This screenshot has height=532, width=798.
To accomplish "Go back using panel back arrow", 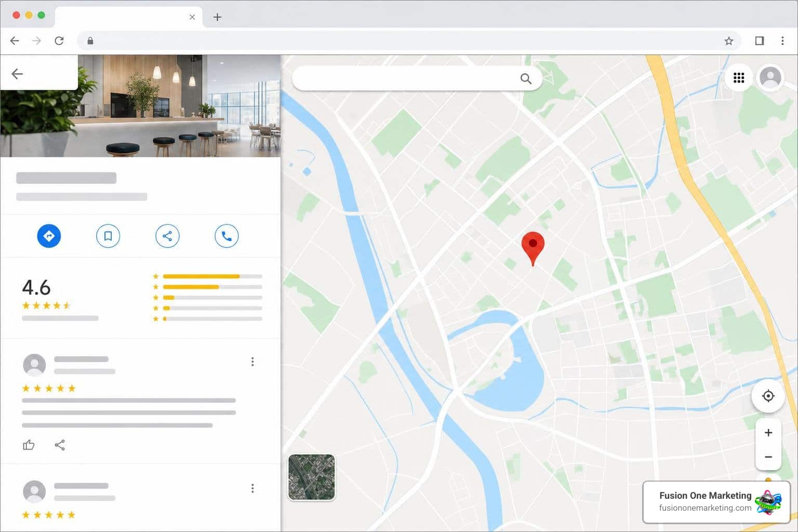I will pyautogui.click(x=17, y=74).
